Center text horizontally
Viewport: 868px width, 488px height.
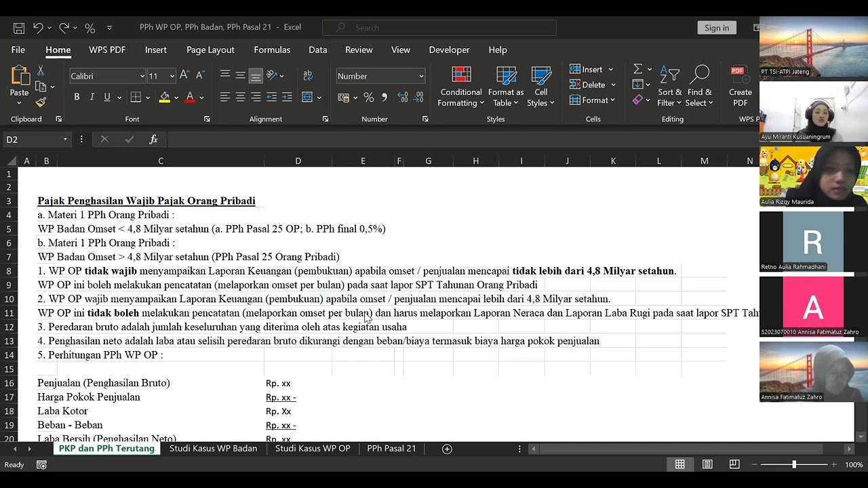[240, 98]
